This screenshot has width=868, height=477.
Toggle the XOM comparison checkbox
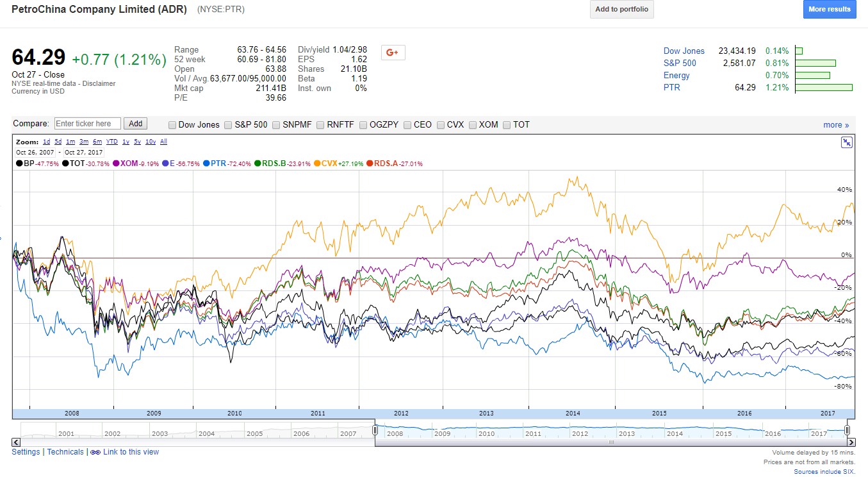click(x=473, y=125)
